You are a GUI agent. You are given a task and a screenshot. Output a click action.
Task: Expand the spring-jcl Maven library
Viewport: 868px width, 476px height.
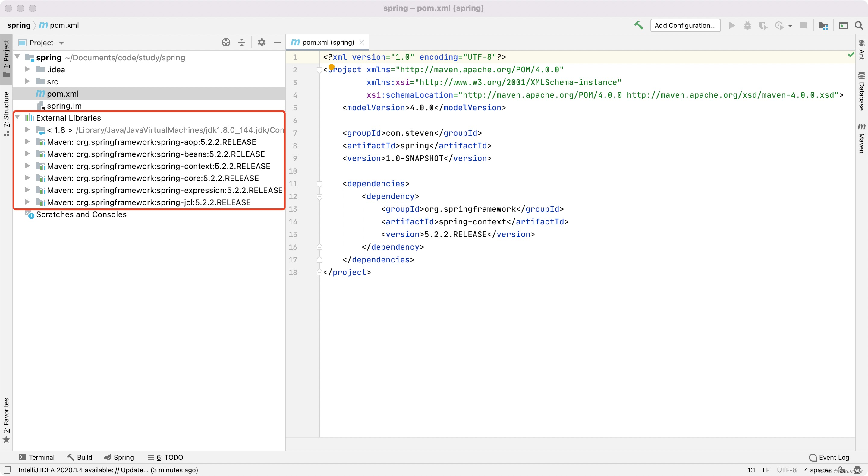pyautogui.click(x=28, y=202)
